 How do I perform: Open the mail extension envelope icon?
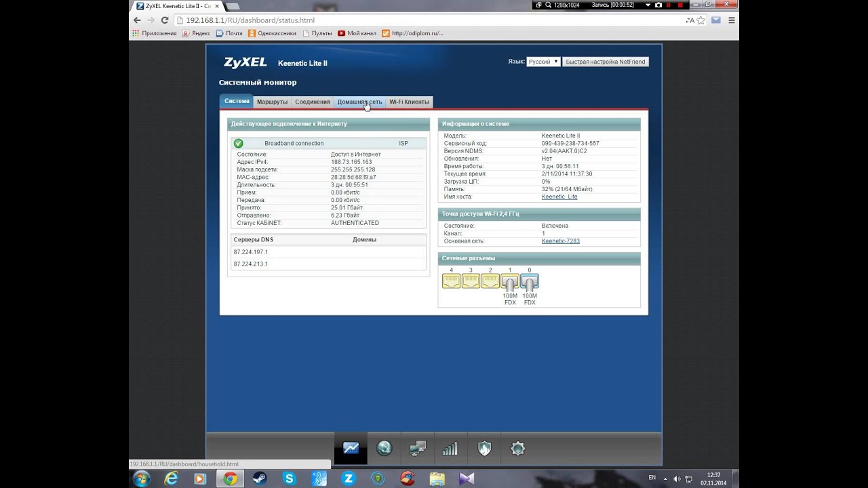tap(716, 20)
